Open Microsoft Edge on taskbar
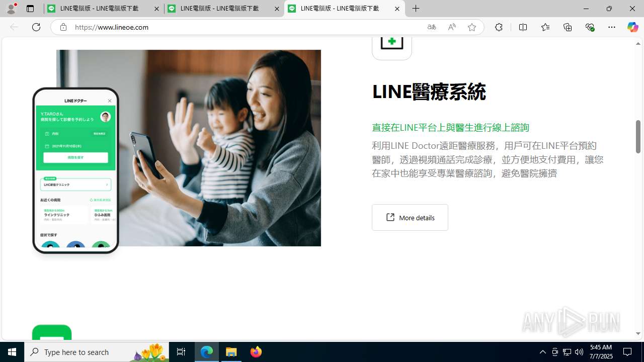The height and width of the screenshot is (362, 644). 207,352
